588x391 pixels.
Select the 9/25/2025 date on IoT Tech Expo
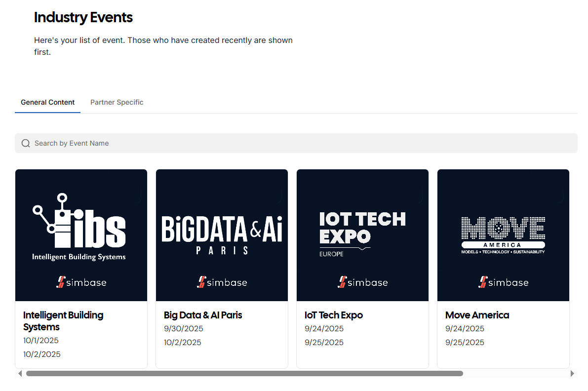click(x=324, y=342)
